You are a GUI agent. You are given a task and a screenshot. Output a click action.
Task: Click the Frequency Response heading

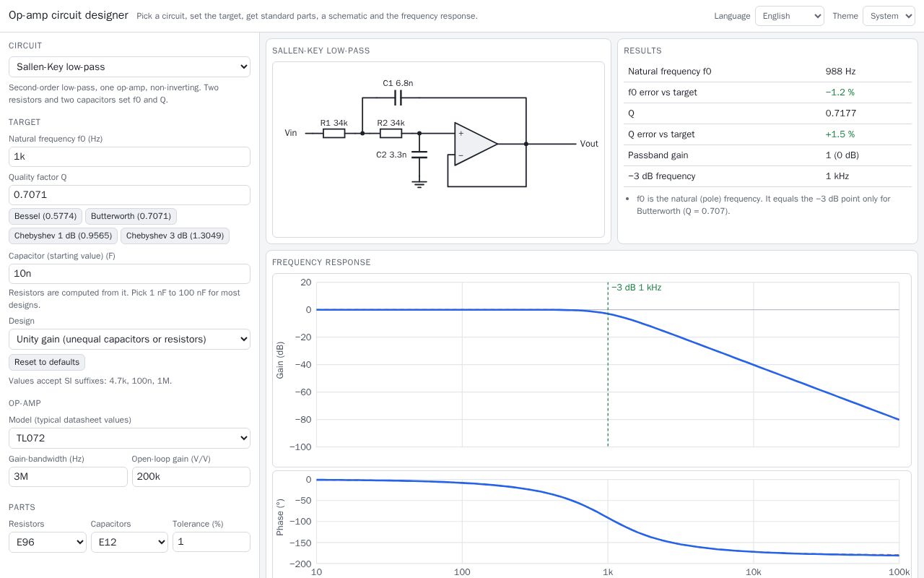tap(321, 262)
